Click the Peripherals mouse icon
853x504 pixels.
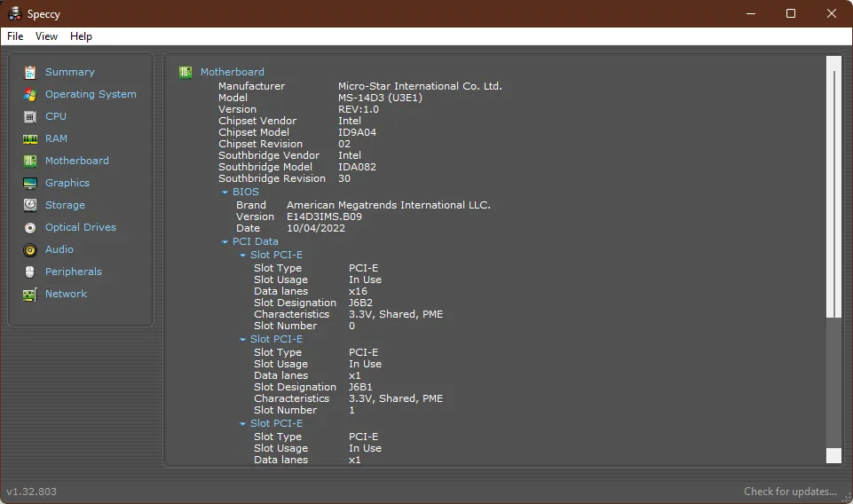point(30,272)
